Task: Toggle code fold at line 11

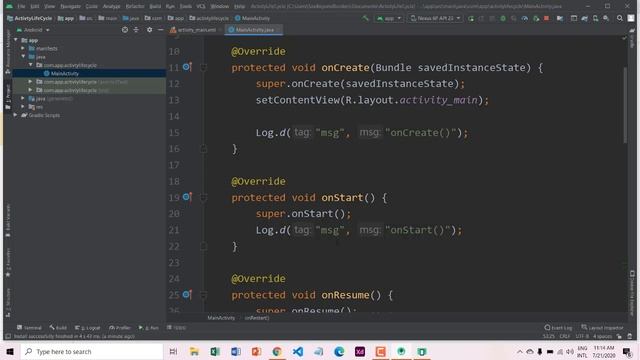Action: pyautogui.click(x=203, y=68)
